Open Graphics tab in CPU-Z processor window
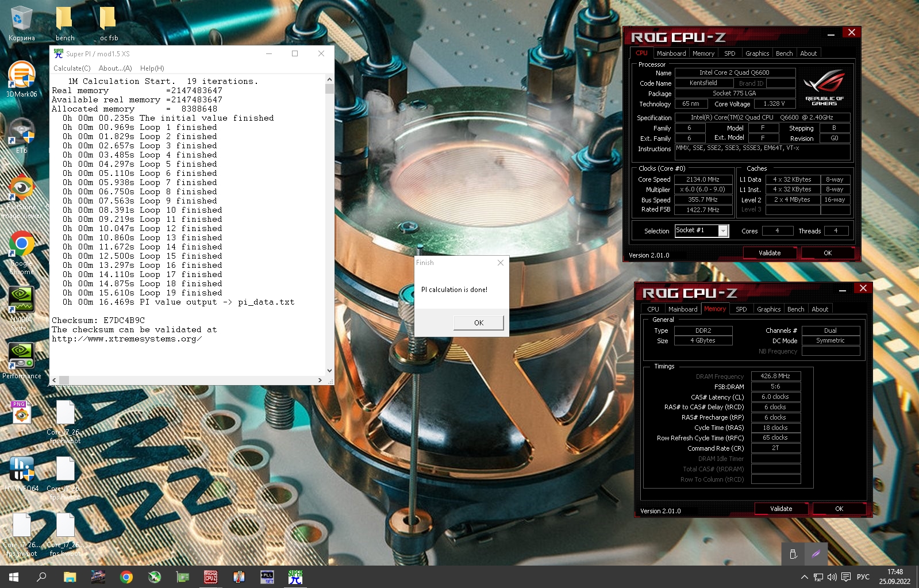 757,53
